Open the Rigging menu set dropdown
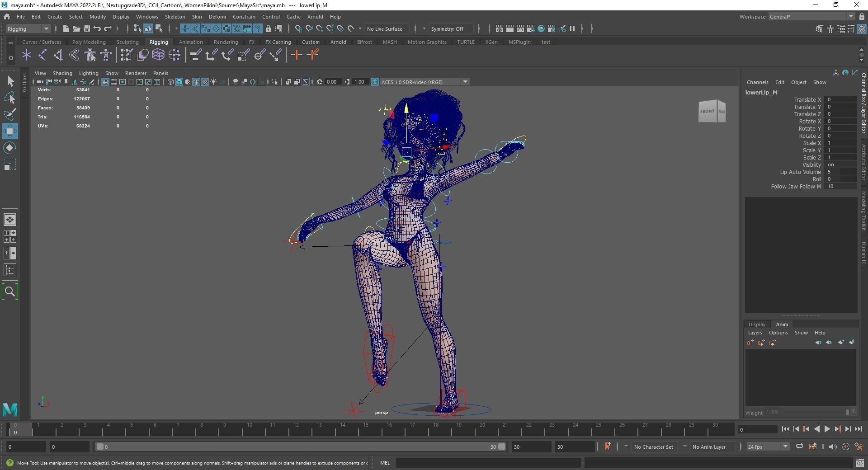This screenshot has height=470, width=868. click(28, 28)
